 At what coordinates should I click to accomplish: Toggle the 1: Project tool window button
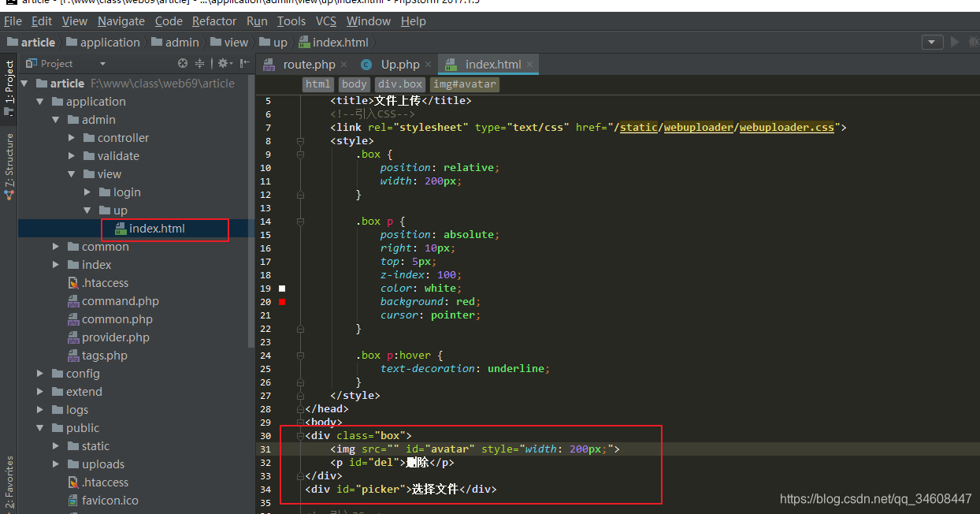click(9, 88)
